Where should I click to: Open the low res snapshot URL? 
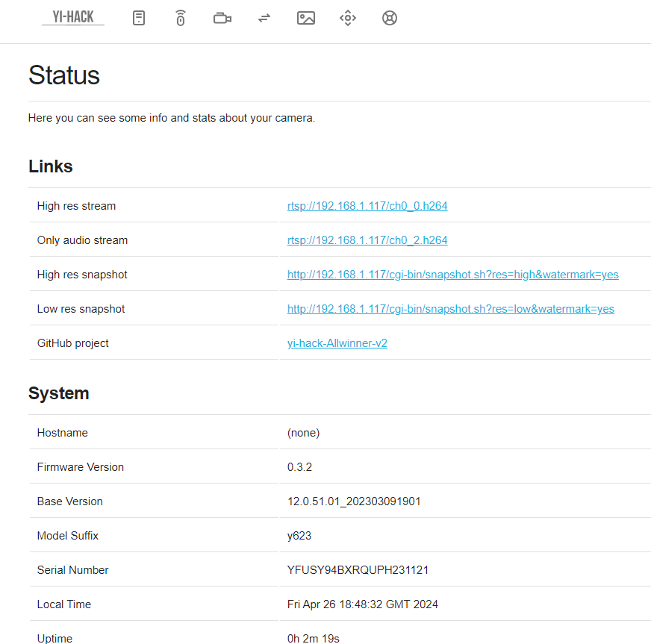[450, 309]
